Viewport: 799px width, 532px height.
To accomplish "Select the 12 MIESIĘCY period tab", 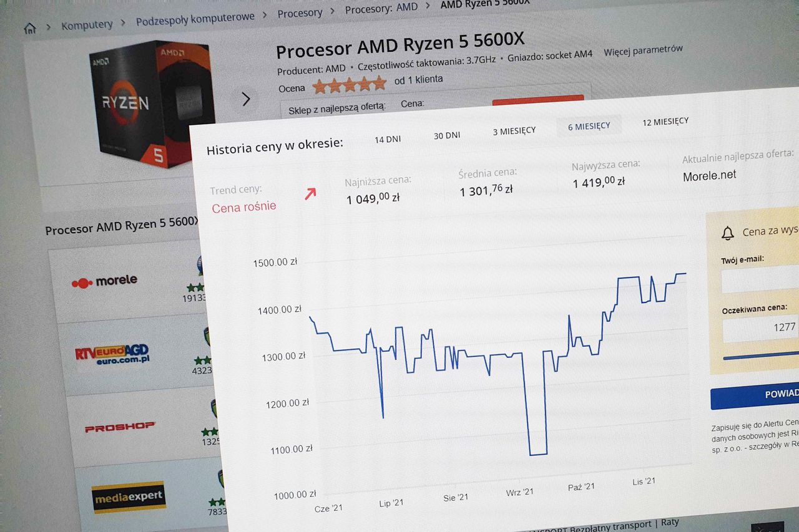I will (665, 121).
